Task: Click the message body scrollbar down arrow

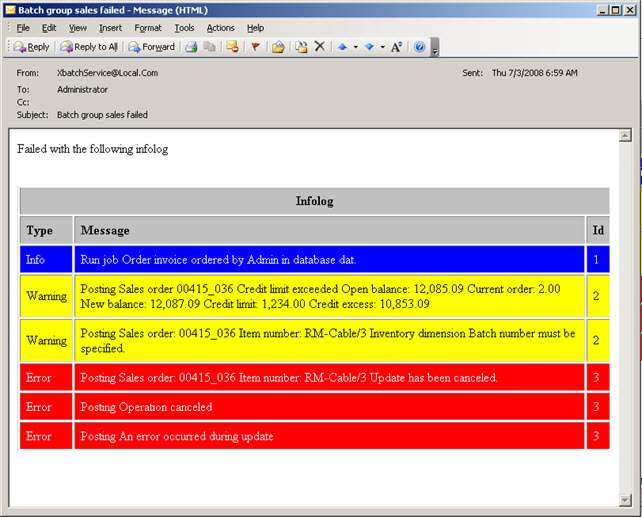Action: click(x=625, y=499)
